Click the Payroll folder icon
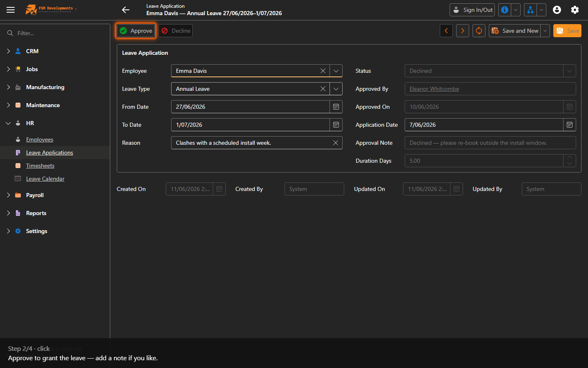Screen dimensions: 588x368 tap(18, 195)
